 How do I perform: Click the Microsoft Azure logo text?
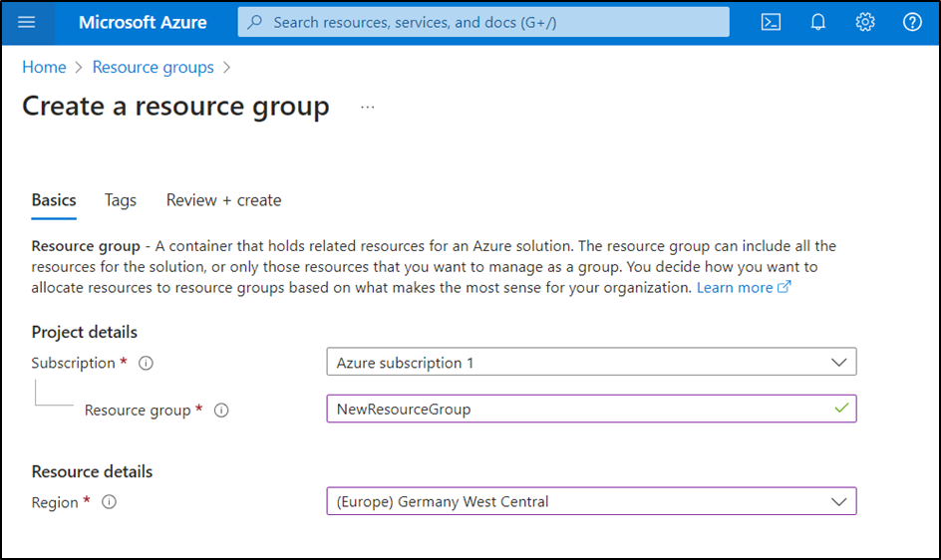pyautogui.click(x=143, y=22)
